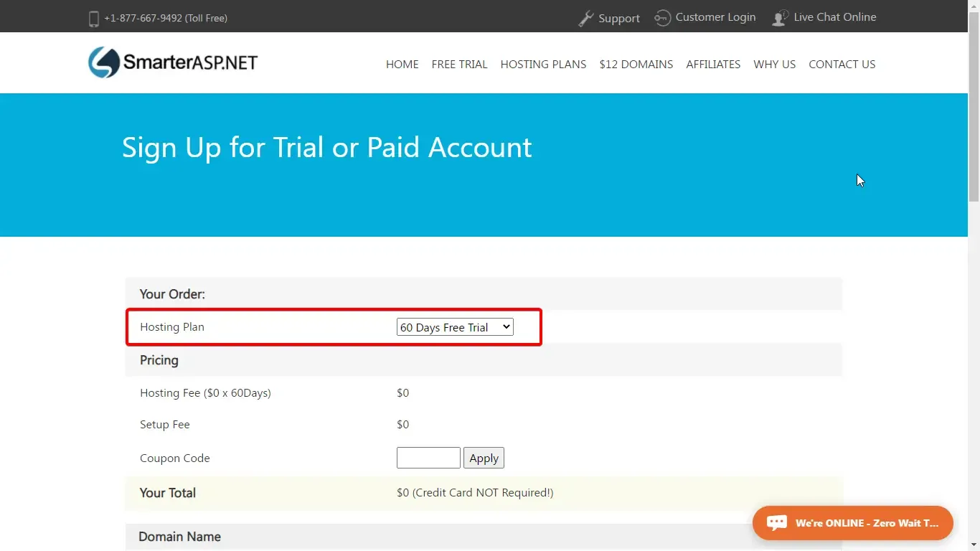Image resolution: width=980 pixels, height=551 pixels.
Task: Click the Customer Login link
Action: (x=715, y=17)
